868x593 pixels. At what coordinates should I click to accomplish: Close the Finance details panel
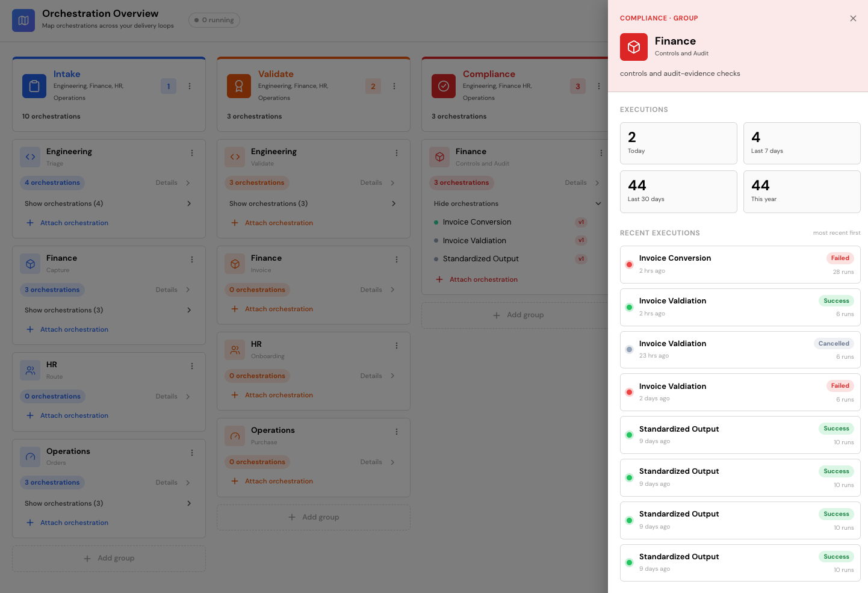click(x=853, y=19)
